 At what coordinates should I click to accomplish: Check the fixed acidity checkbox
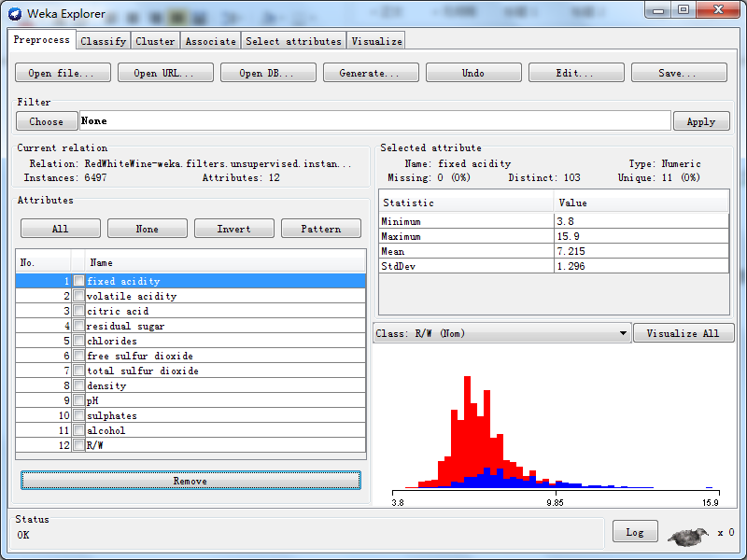pyautogui.click(x=79, y=281)
